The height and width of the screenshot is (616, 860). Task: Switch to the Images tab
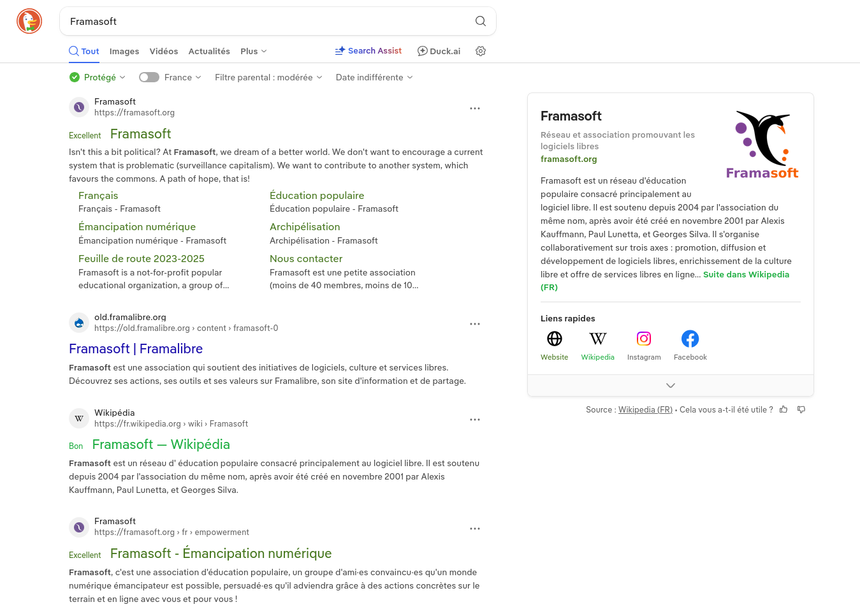124,51
